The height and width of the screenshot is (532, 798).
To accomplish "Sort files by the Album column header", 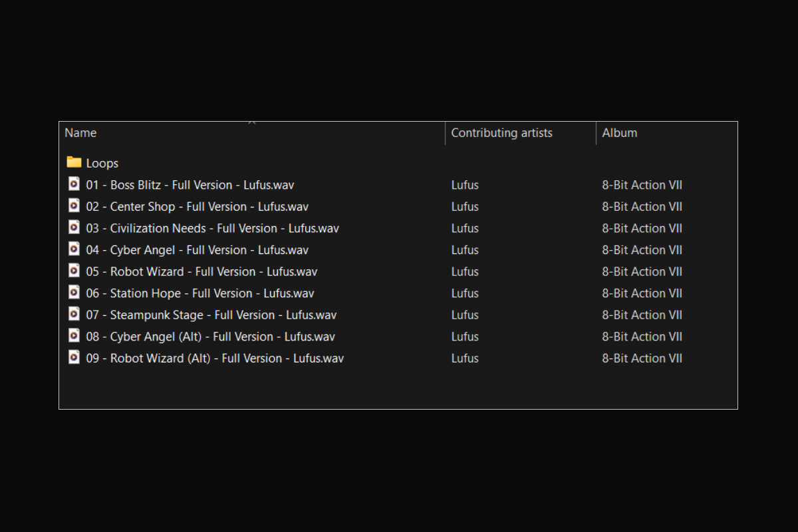I will pos(619,133).
